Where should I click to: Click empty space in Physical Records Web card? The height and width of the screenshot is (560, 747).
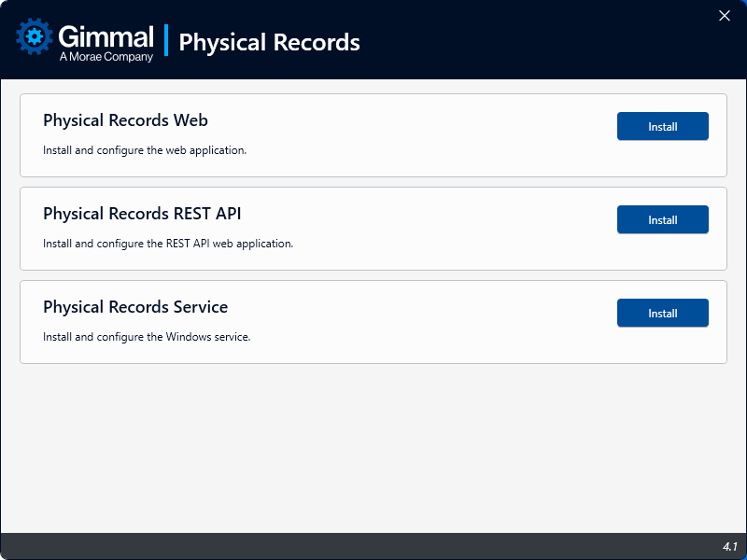coord(420,135)
